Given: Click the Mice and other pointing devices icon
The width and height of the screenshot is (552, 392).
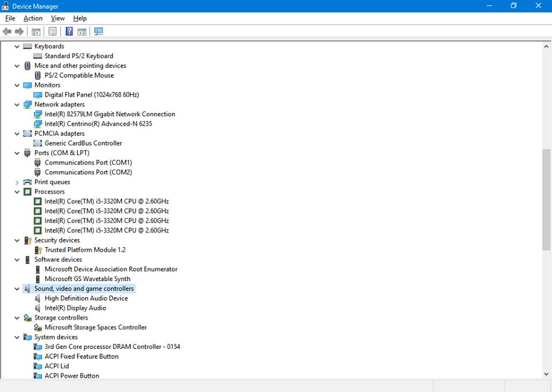Looking at the screenshot, I should (28, 66).
